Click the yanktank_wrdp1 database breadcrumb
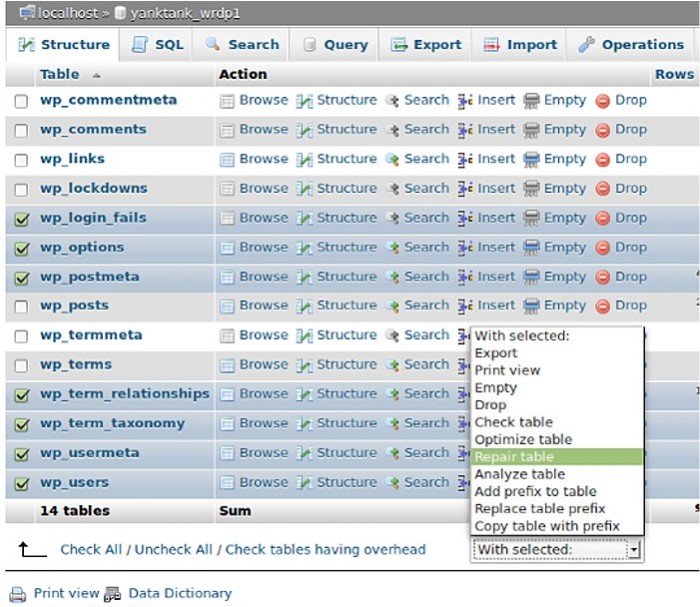Screen dimensions: 700x607 coord(185,13)
